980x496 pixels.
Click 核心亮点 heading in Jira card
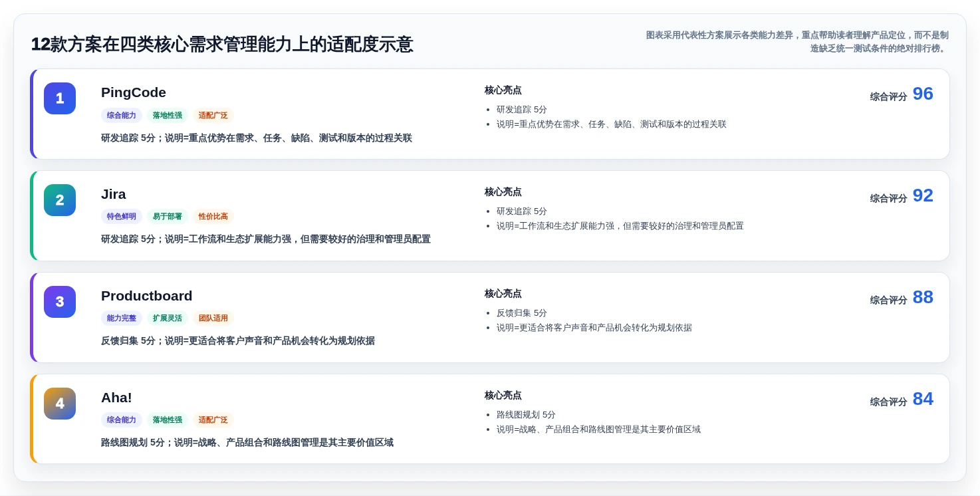503,192
